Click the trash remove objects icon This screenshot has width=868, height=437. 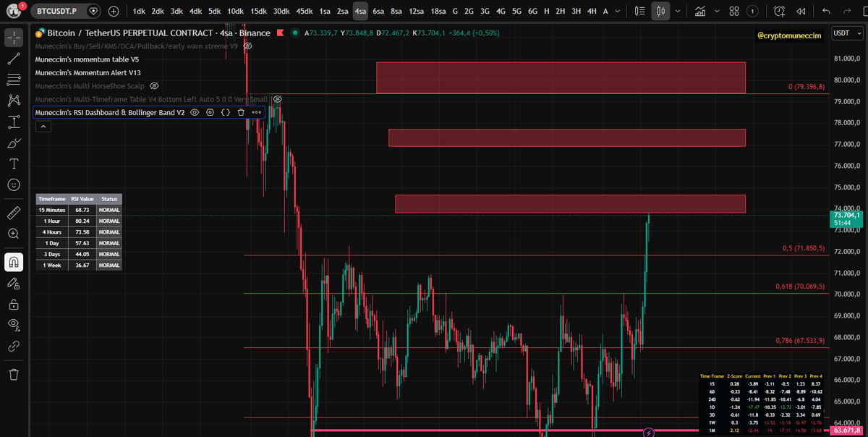click(13, 374)
